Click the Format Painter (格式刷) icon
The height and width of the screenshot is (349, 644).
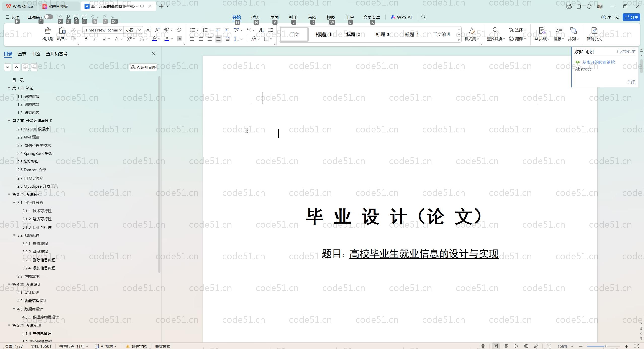pyautogui.click(x=48, y=31)
